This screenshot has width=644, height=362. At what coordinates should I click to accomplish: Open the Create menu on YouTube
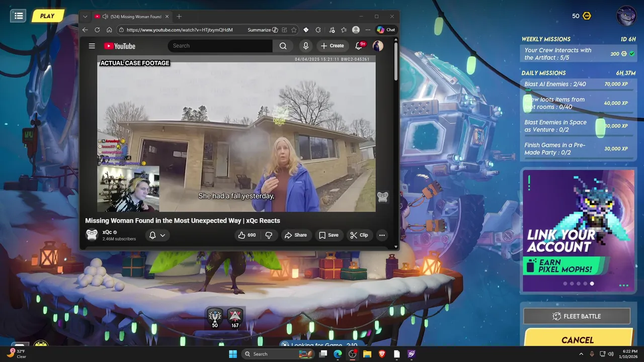[332, 46]
